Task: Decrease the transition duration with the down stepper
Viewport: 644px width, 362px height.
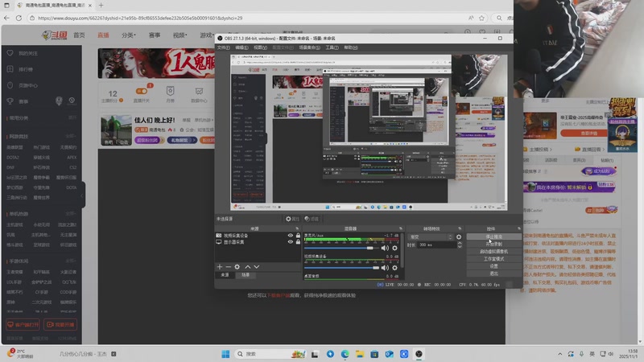Action: click(460, 246)
